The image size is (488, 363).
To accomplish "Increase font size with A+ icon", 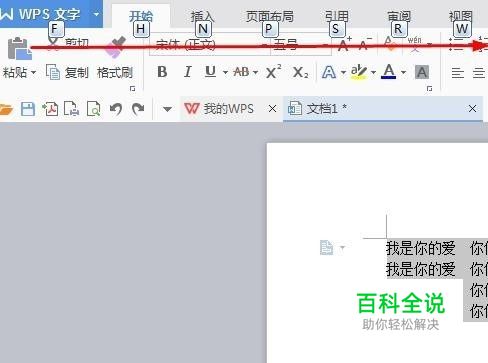I will pos(344,44).
